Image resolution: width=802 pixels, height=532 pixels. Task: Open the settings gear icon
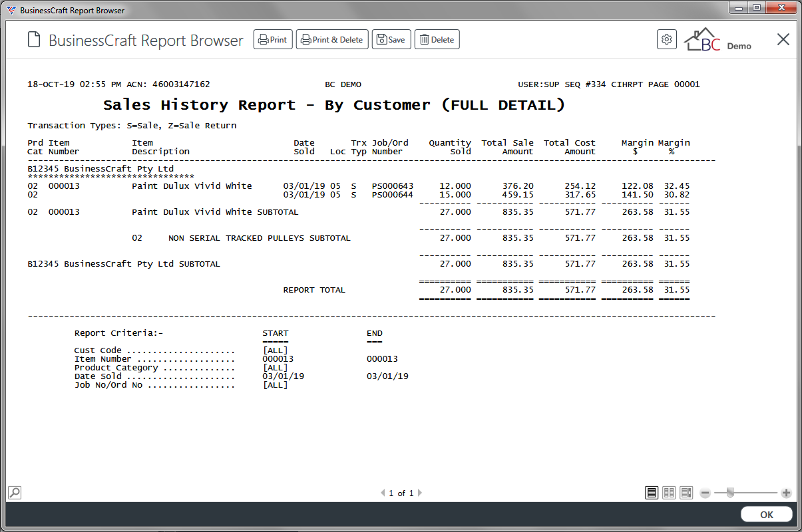[666, 39]
